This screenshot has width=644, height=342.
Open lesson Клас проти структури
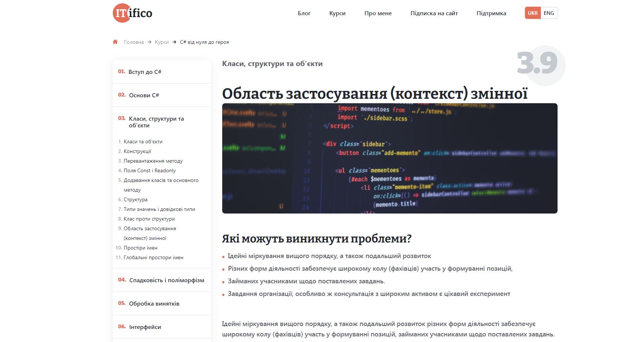tap(149, 219)
